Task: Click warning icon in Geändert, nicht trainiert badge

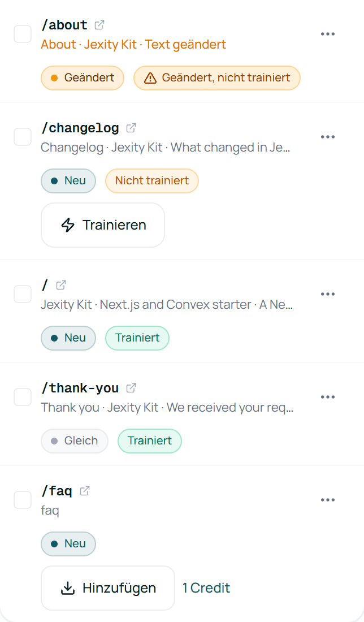Action: coord(150,78)
